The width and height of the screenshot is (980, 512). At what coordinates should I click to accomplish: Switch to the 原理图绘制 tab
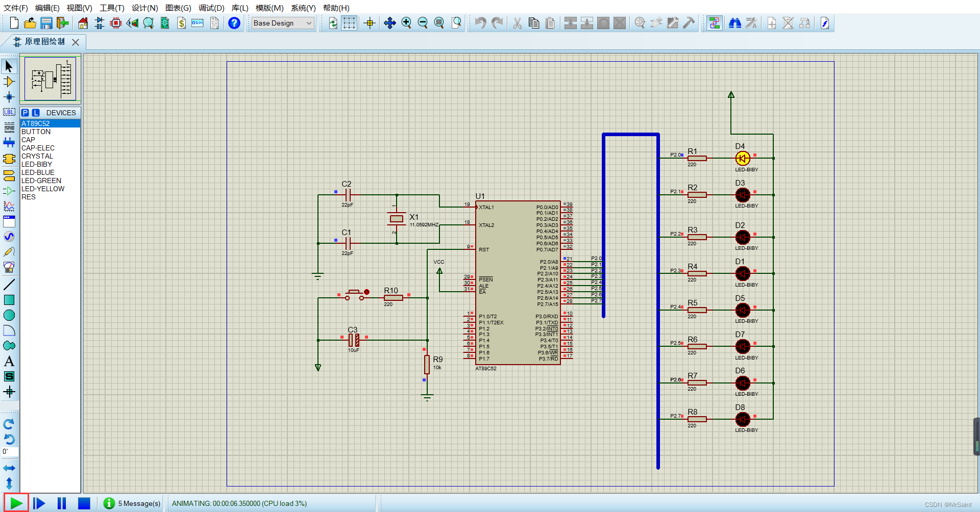tap(45, 42)
